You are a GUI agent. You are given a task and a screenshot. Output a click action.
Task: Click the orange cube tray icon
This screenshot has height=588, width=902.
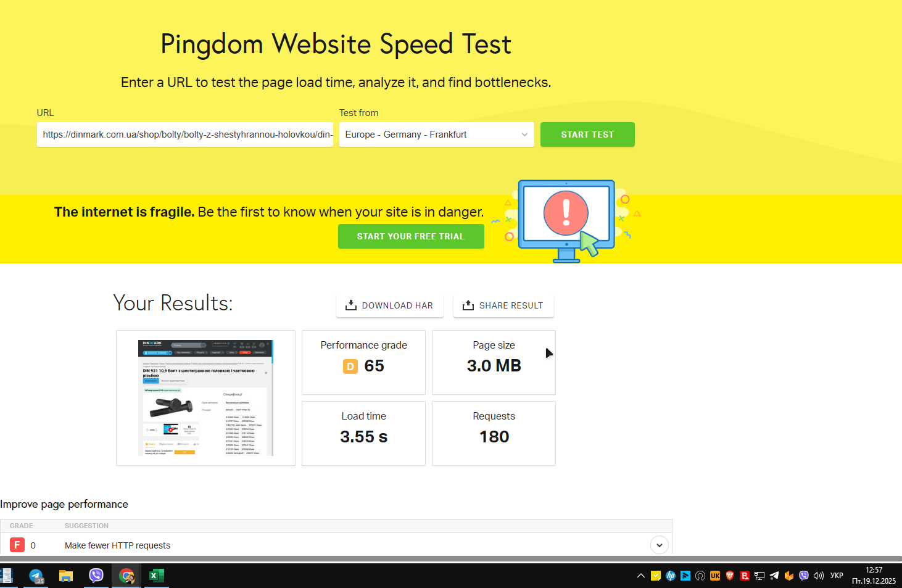pos(789,576)
